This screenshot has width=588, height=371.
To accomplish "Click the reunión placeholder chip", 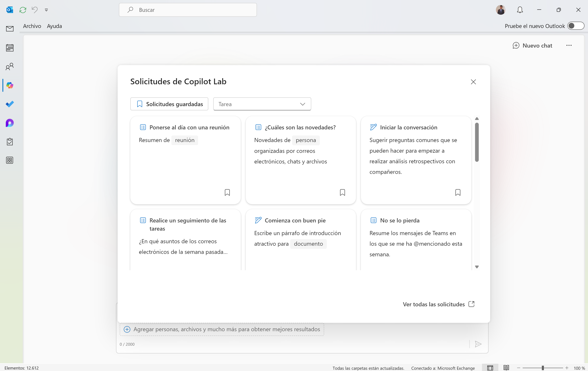I will click(x=185, y=140).
